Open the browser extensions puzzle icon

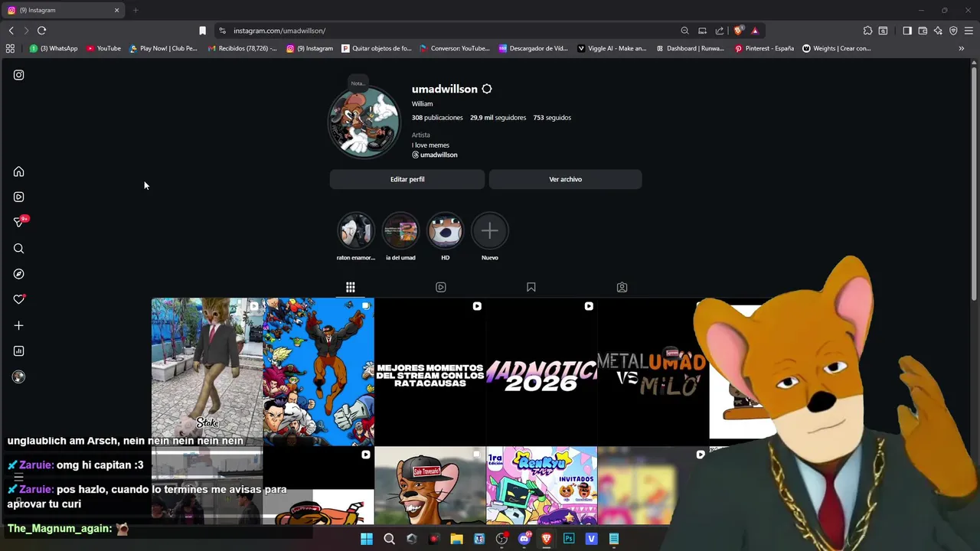click(867, 31)
